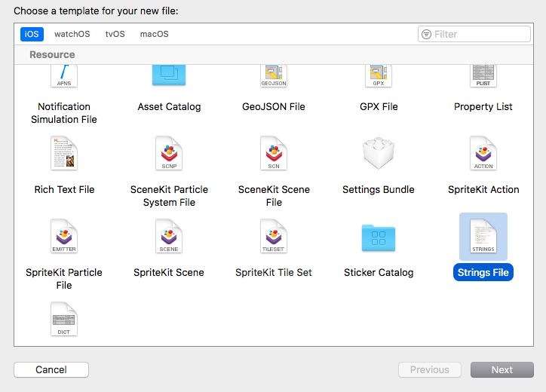Click the Previous button

[x=430, y=369]
